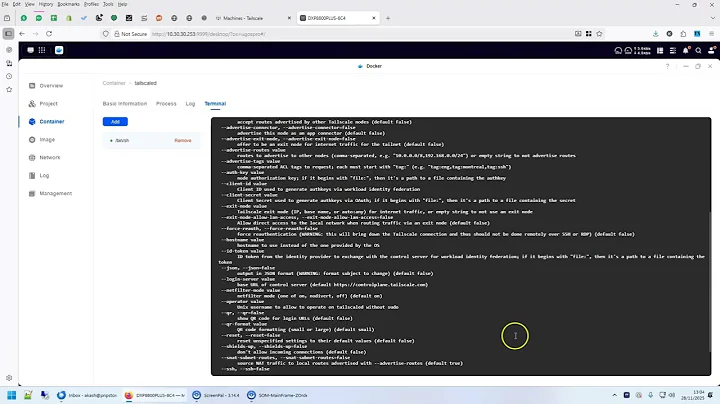Screen dimensions: 720x404
Task: Open a new browser tab
Action: point(388,18)
